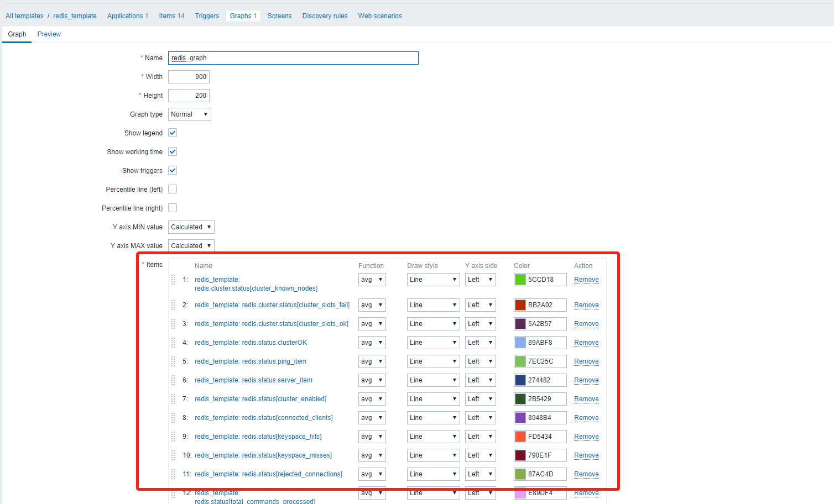Remove the keyspace_misses item
This screenshot has width=834, height=504.
coord(586,455)
